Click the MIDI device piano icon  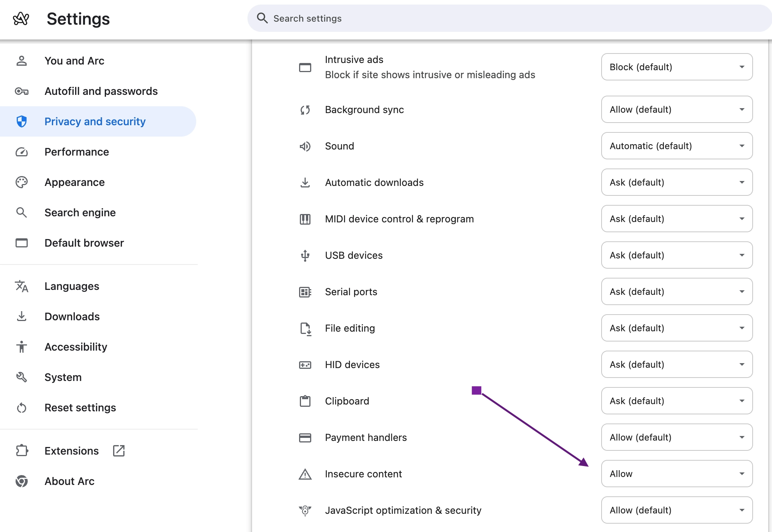305,219
